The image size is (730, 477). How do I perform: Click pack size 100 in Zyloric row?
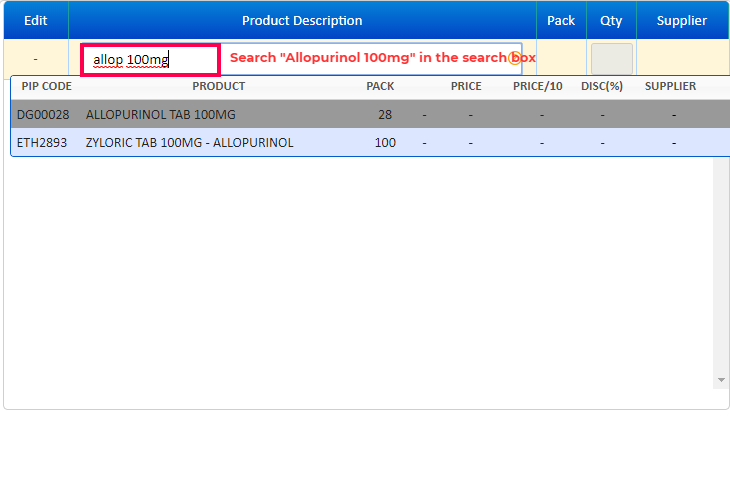click(x=385, y=142)
